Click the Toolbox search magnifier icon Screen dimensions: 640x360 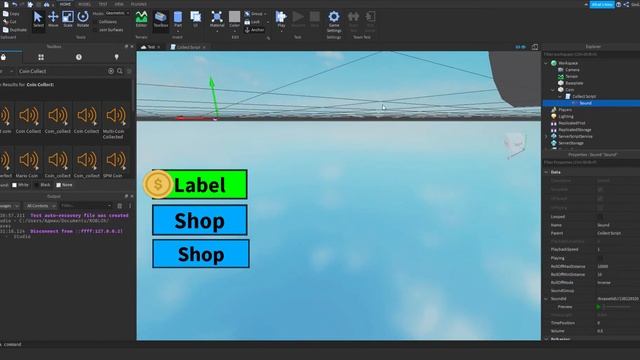click(120, 71)
